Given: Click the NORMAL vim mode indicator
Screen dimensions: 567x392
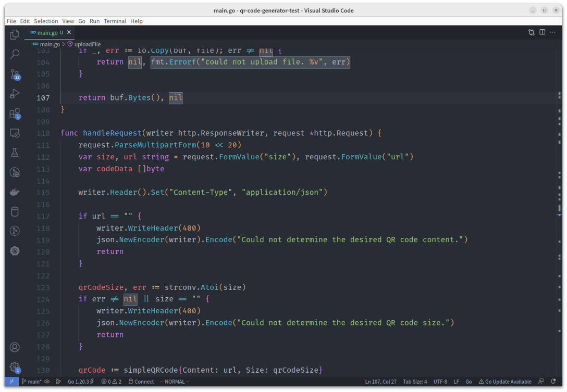Looking at the screenshot, I should pyautogui.click(x=175, y=382).
